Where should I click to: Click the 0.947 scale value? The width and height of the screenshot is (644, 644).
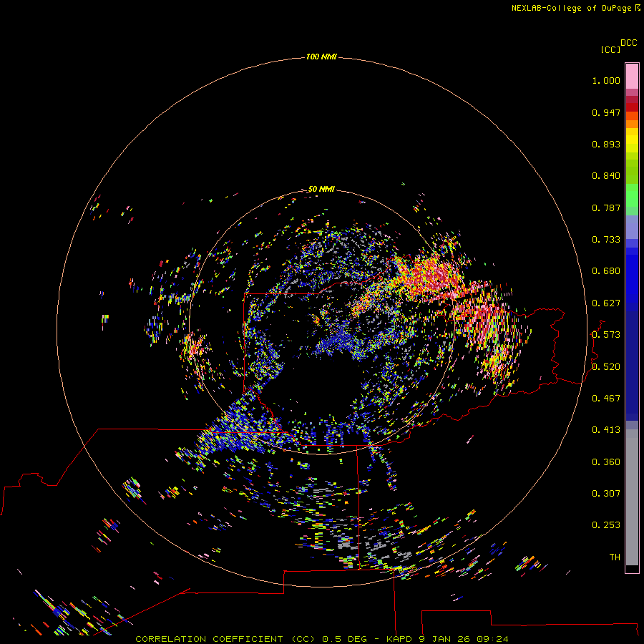pyautogui.click(x=606, y=112)
